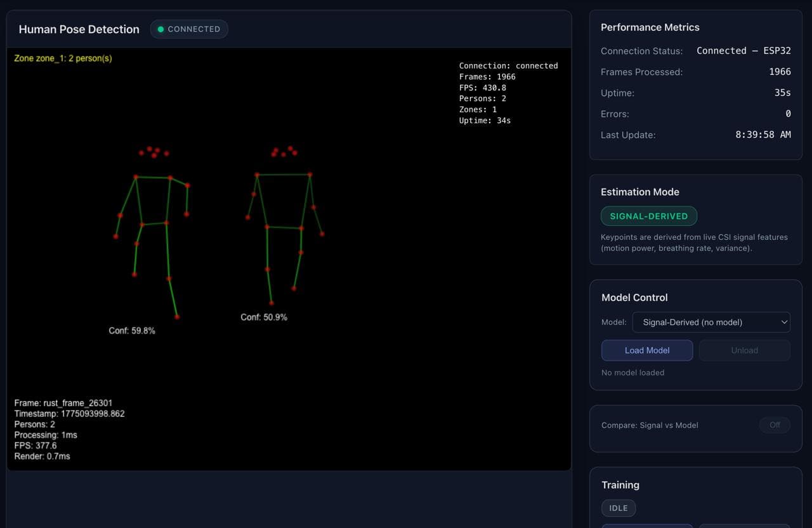
Task: Click the 'Zone zone_1: 2 person(s)' label
Action: [63, 58]
